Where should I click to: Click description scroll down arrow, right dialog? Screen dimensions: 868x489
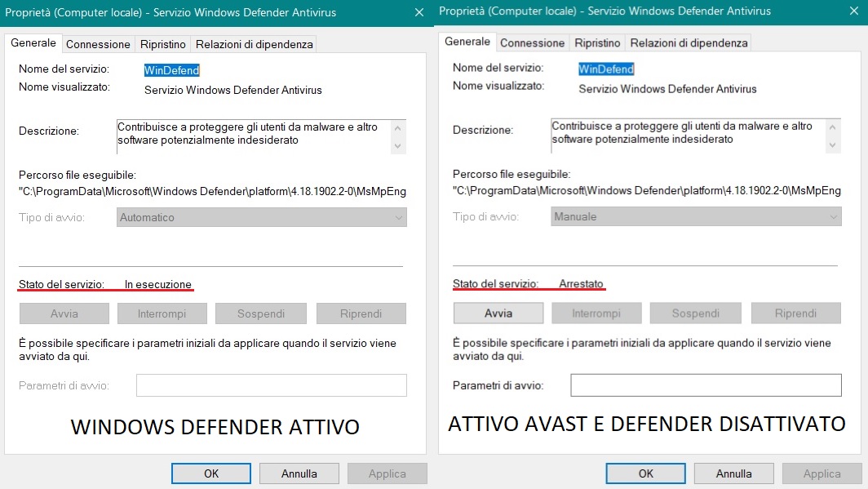click(832, 145)
